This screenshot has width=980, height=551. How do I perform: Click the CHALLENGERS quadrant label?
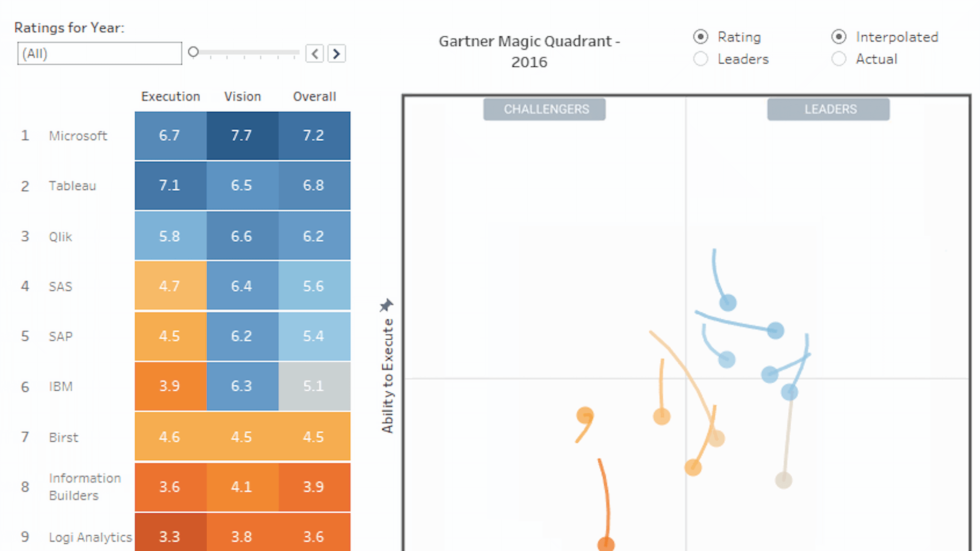545,109
